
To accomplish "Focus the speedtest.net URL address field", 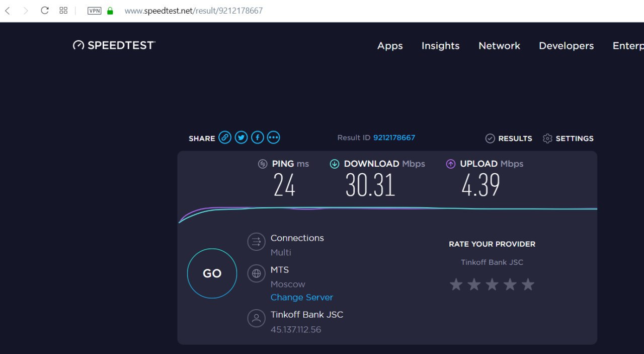I will (194, 11).
